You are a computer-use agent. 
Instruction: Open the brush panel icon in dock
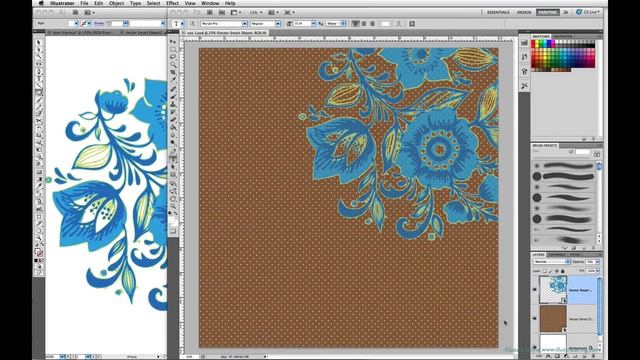[x=524, y=57]
